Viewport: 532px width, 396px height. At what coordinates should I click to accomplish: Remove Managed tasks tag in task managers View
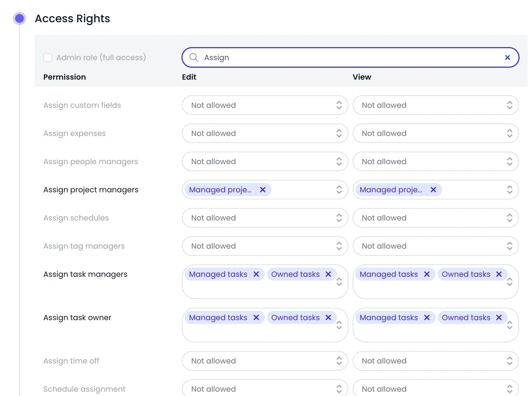pyautogui.click(x=427, y=274)
